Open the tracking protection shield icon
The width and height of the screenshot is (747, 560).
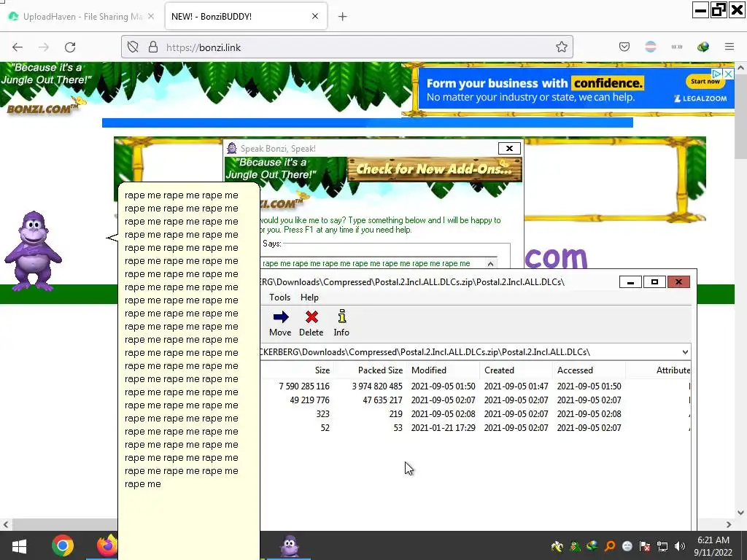pos(133,47)
